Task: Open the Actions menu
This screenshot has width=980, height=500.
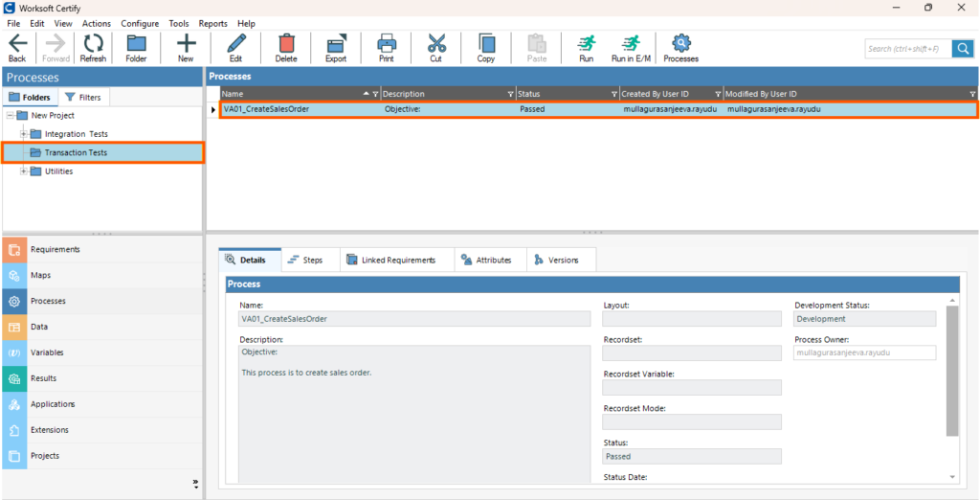Action: tap(97, 23)
